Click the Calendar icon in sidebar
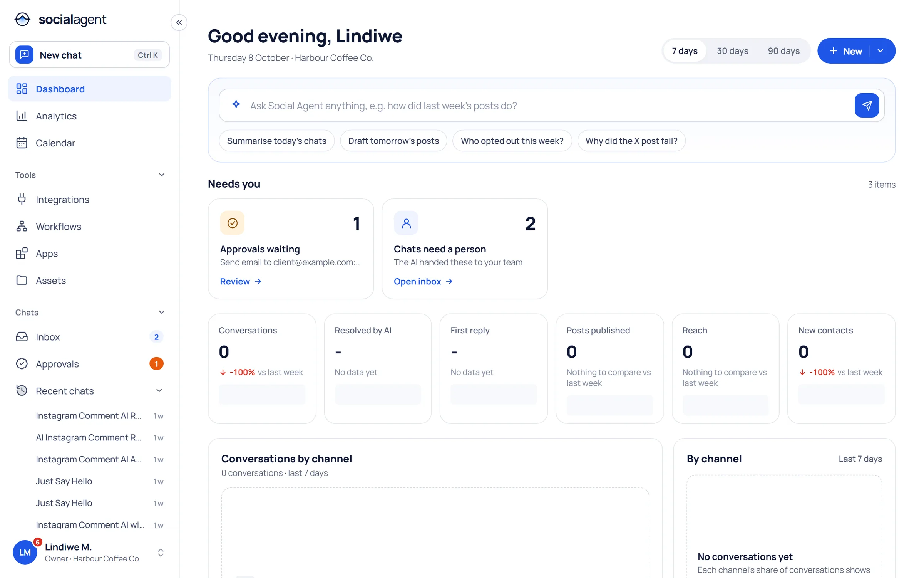The width and height of the screenshot is (924, 578). 22,143
